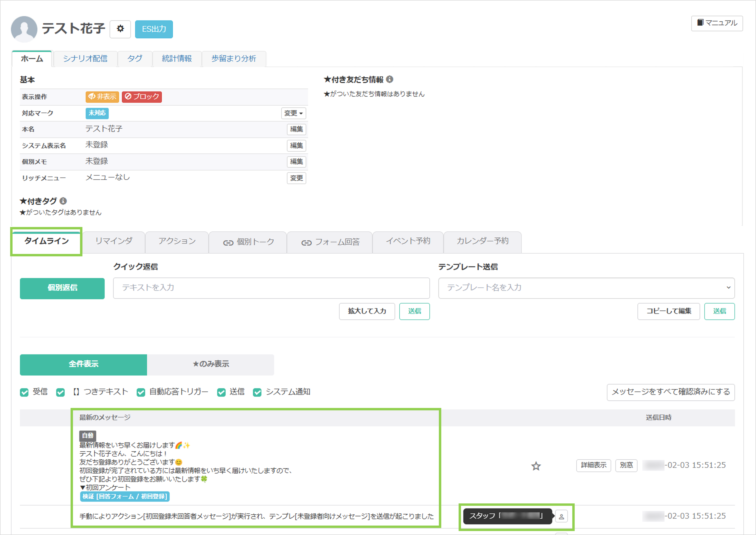The width and height of the screenshot is (756, 535).
Task: Click the green 個別返信 button
Action: pos(62,288)
